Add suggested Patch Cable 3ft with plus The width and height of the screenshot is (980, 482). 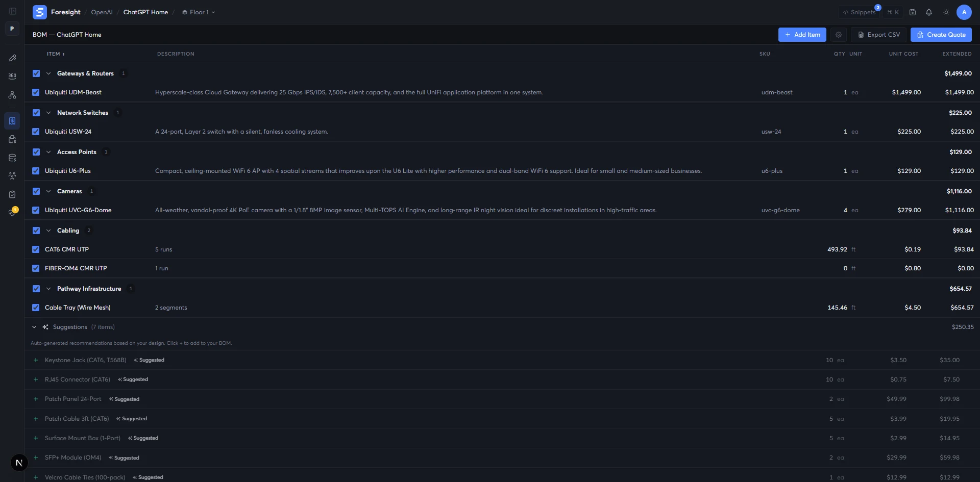(36, 419)
